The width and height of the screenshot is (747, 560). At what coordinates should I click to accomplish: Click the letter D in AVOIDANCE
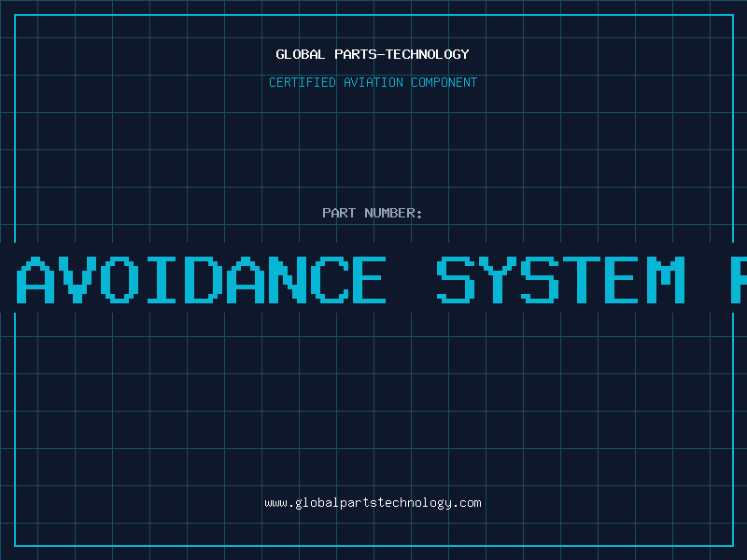tap(204, 280)
